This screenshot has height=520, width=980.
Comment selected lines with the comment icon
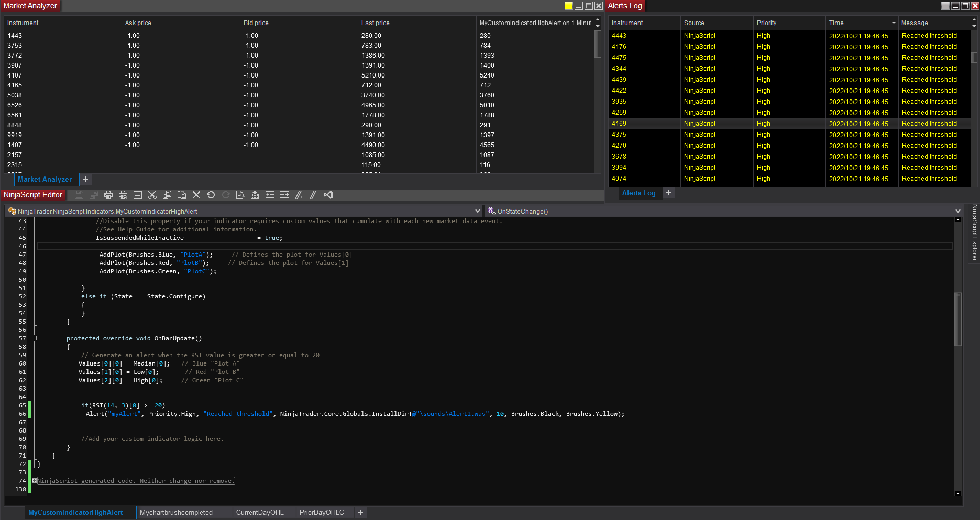(x=299, y=195)
